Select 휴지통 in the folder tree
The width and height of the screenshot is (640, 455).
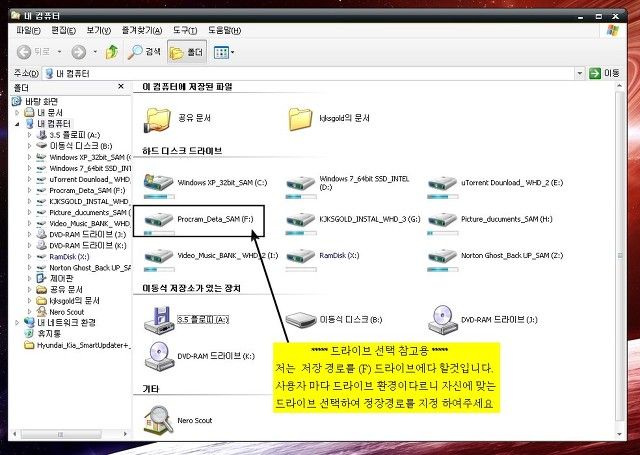(49, 333)
